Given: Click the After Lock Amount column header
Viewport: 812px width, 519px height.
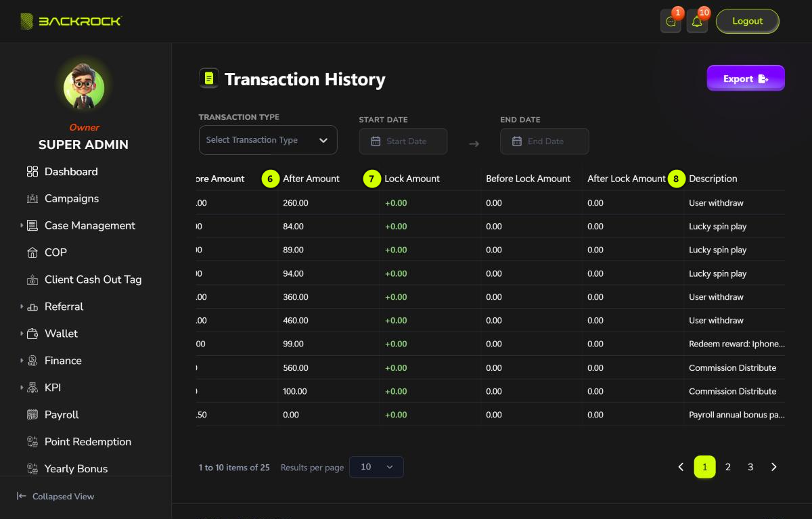Looking at the screenshot, I should click(x=627, y=179).
